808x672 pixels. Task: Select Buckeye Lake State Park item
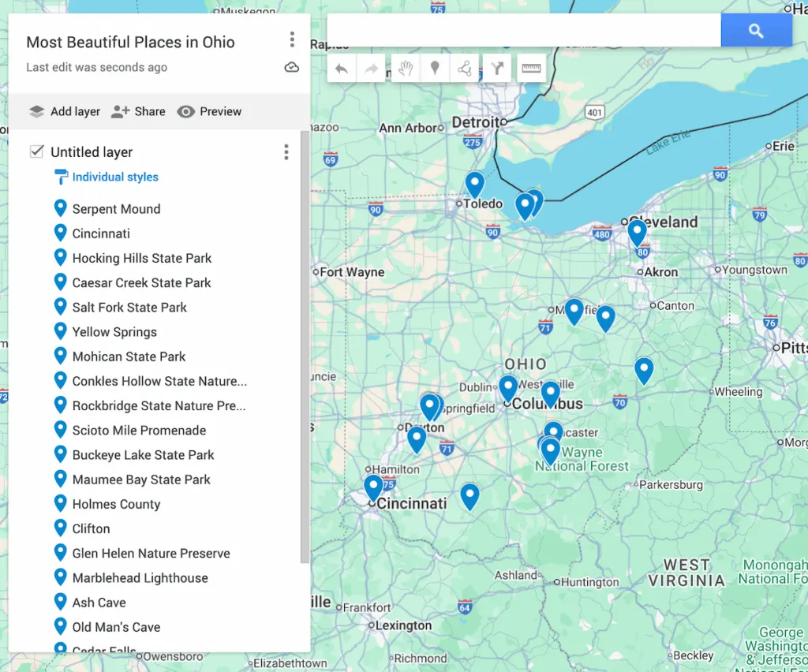click(x=144, y=455)
